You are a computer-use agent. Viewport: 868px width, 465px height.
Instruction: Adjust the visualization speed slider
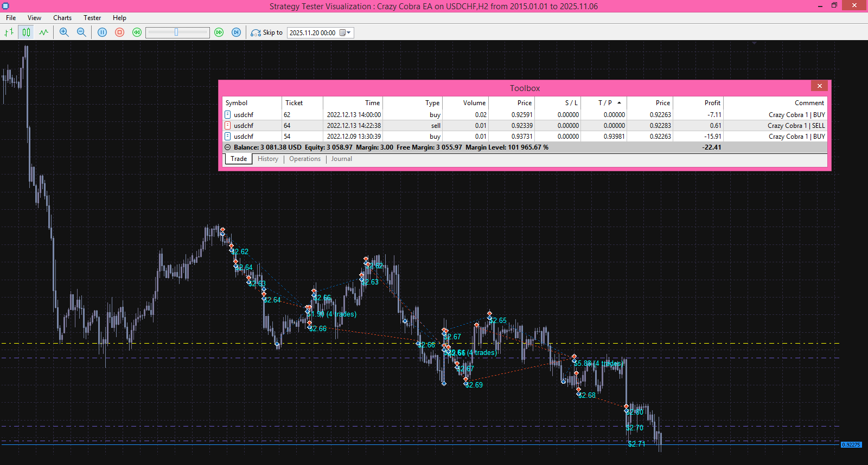(176, 33)
